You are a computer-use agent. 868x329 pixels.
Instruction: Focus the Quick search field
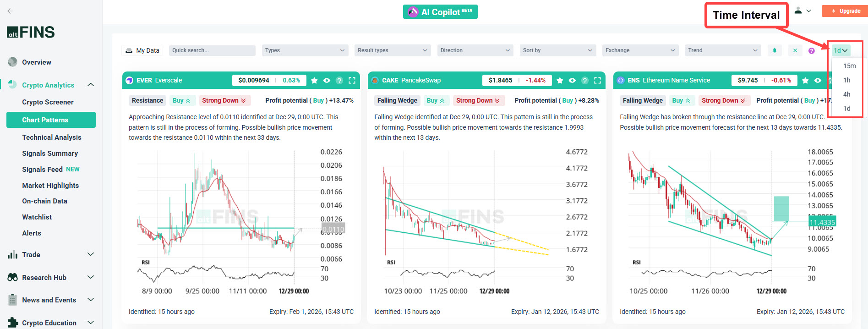coord(212,50)
